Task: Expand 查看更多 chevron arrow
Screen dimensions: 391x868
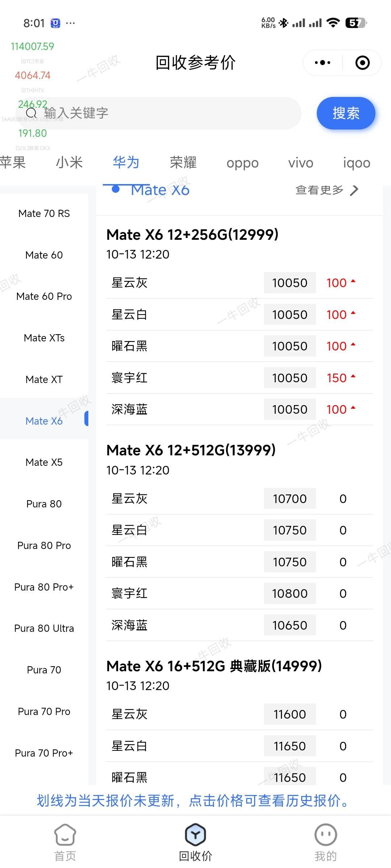Action: tap(354, 190)
